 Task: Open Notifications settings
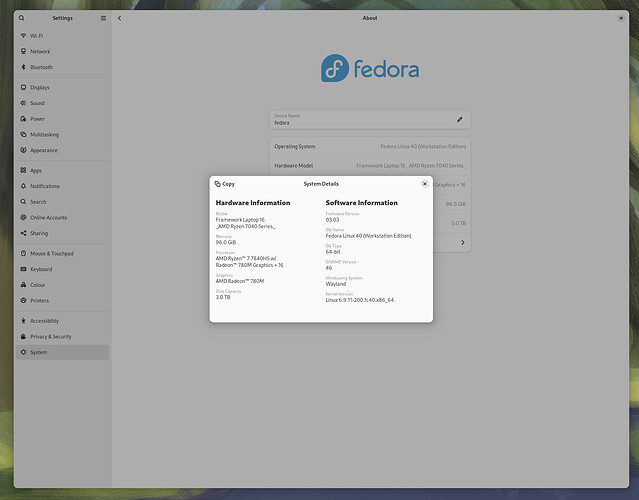[62, 186]
